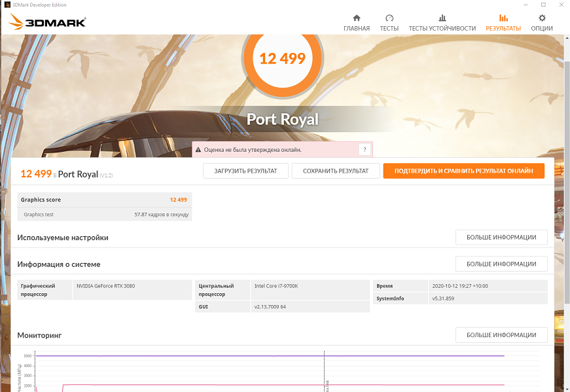Viewport: 570px width, 392px height.
Task: Click NVIDIA GeForce RTX 3080 value
Action: click(x=106, y=286)
